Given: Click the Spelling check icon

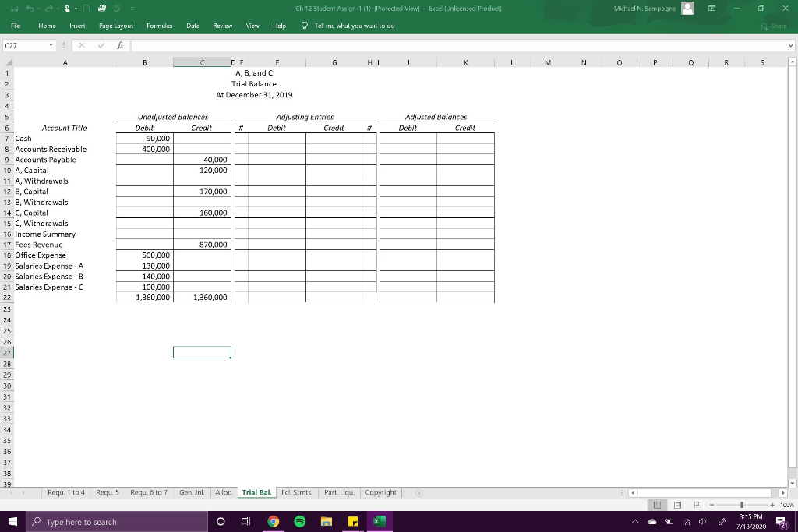Looking at the screenshot, I should (x=117, y=9).
